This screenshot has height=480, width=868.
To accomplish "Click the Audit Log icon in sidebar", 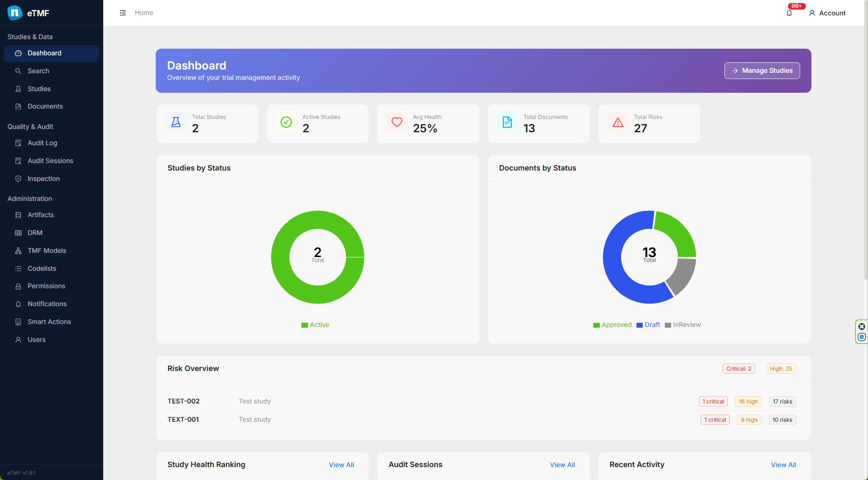I will point(18,143).
